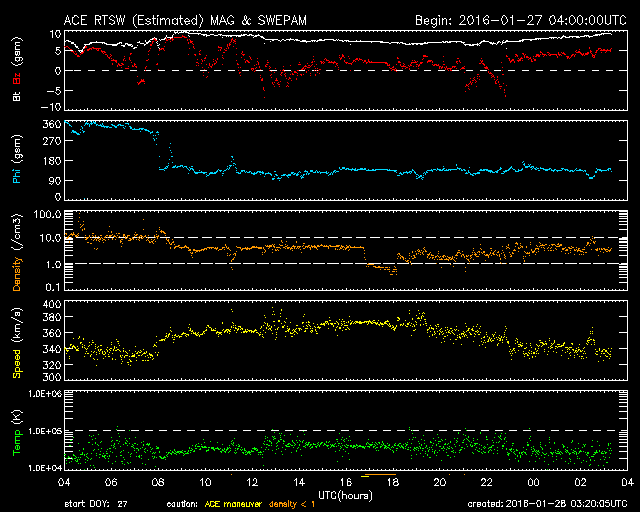Click the orange density caution bar above hour 18
Viewport: 640px width, 512px height.
pyautogui.click(x=378, y=475)
